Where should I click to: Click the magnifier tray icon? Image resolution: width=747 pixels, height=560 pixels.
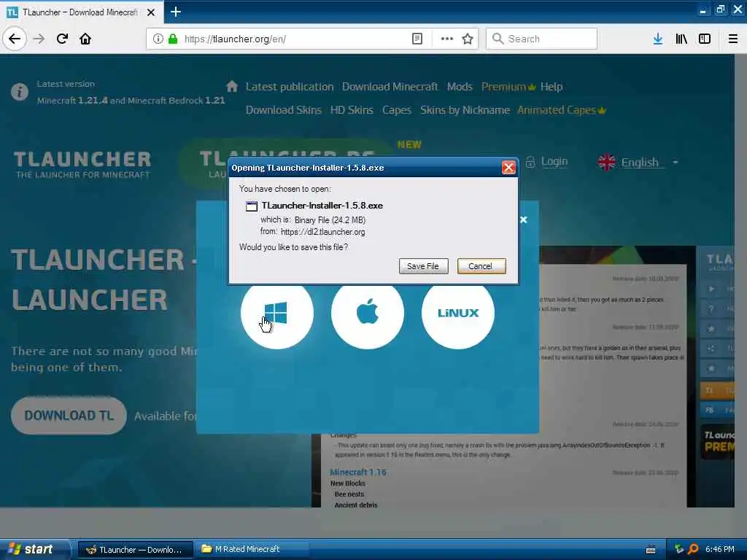693,550
